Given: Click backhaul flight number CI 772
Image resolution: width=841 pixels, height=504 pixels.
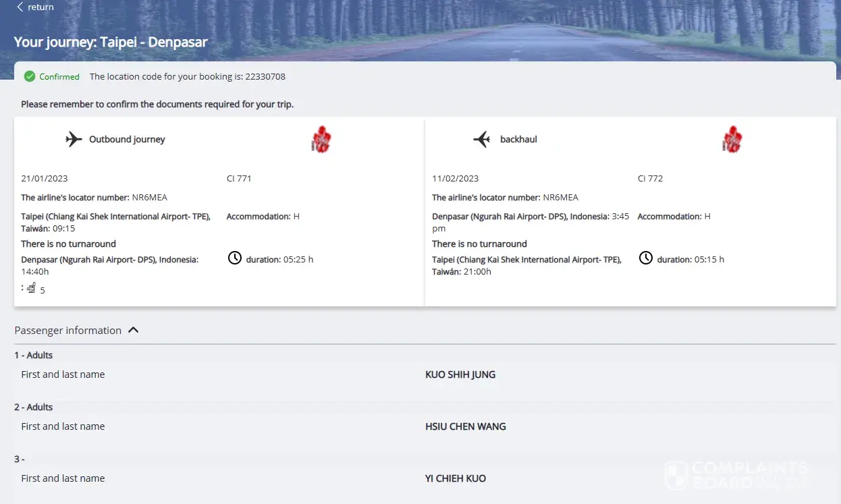Looking at the screenshot, I should pos(650,179).
